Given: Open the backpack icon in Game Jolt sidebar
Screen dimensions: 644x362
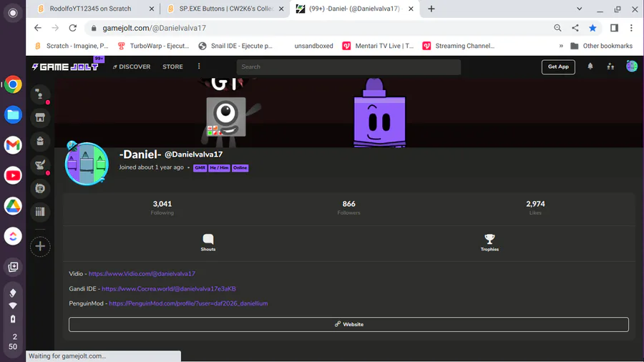Looking at the screenshot, I should click(40, 141).
